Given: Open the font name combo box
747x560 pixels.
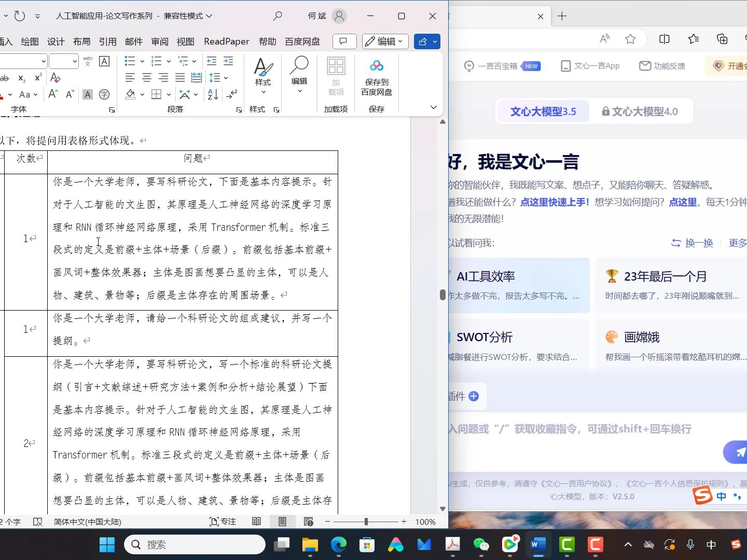Looking at the screenshot, I should [x=23, y=61].
